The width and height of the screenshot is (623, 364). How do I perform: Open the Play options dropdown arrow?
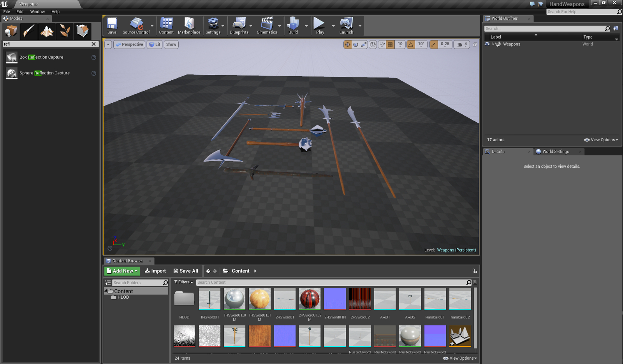coord(333,26)
